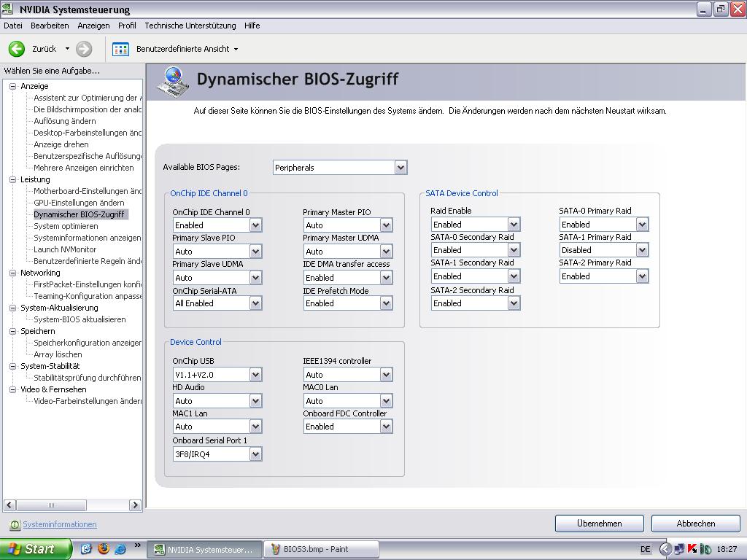
Task: Open the Profil menu
Action: point(127,26)
